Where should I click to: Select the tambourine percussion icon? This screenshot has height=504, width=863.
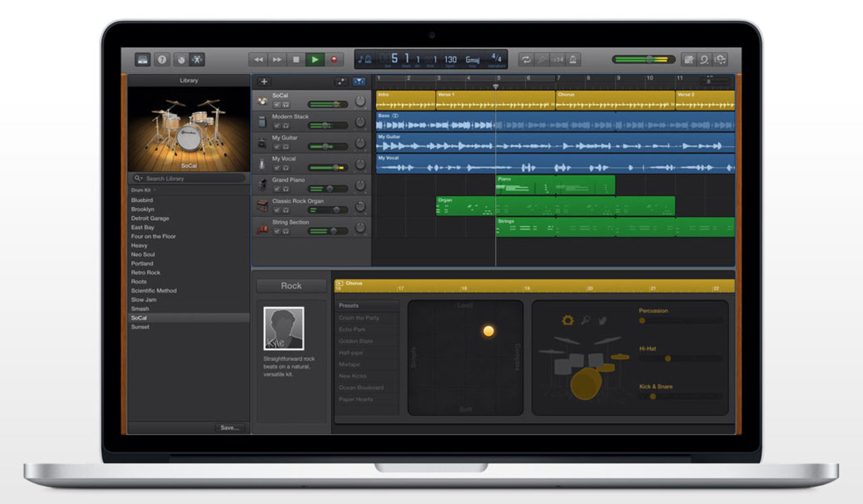568,321
